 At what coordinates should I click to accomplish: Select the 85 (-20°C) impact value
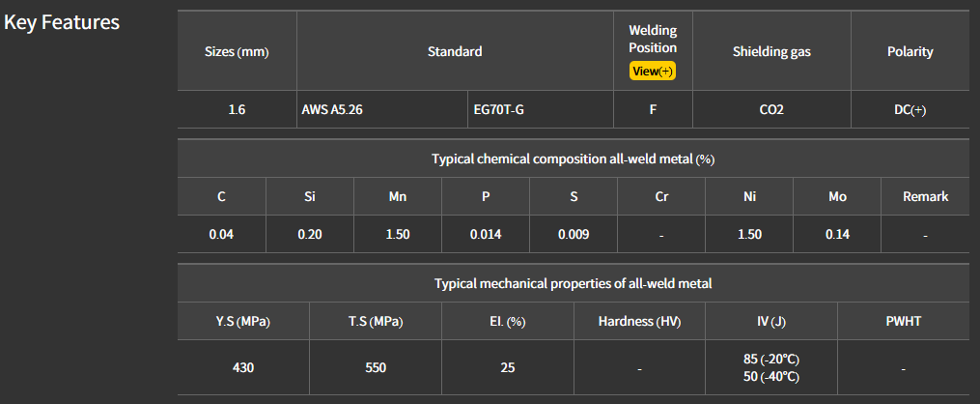tap(770, 359)
